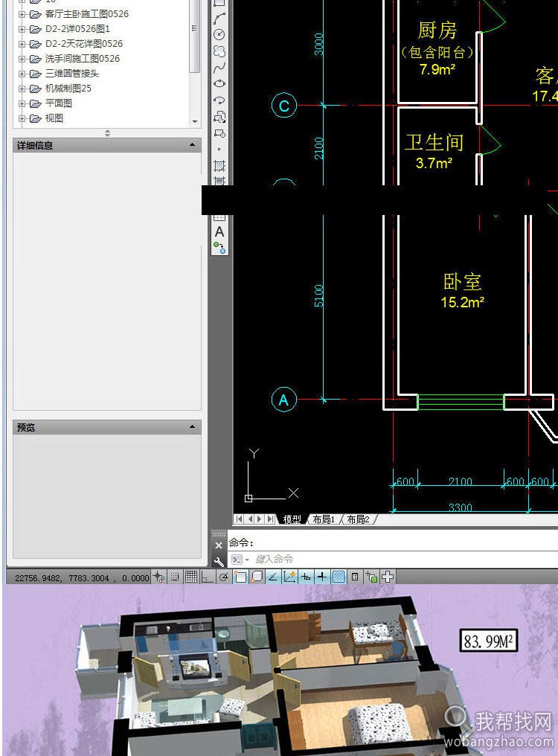558x756 pixels.
Task: Go to next layout tab arrow
Action: pos(260,519)
